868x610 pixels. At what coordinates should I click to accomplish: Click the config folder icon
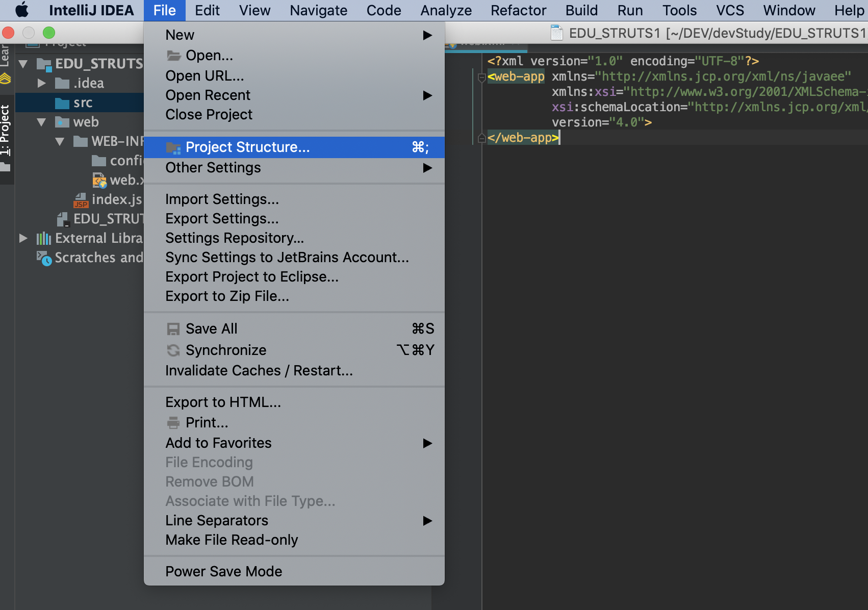click(99, 161)
